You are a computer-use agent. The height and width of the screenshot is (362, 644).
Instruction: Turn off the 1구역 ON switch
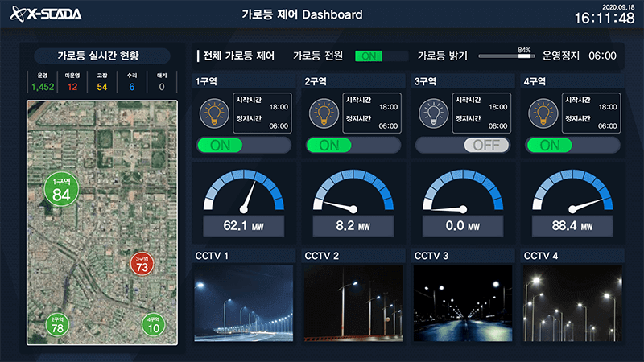coord(244,146)
